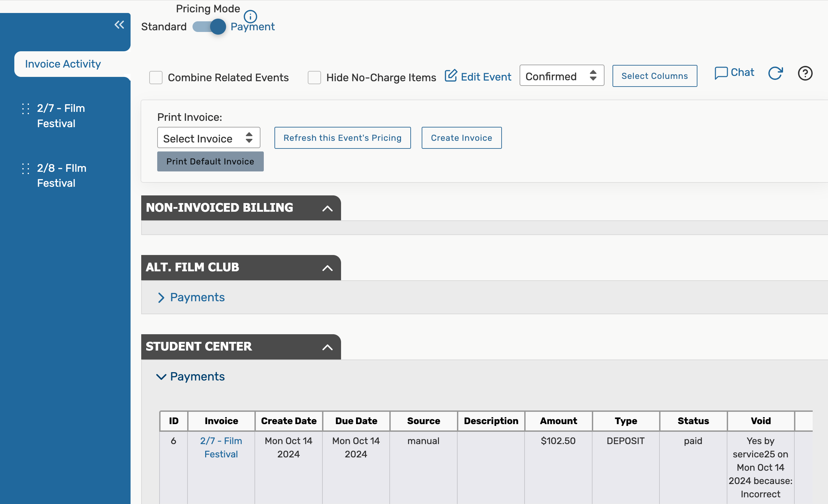Click Refresh this Event's Pricing button
Screen dimensions: 828x504
click(342, 138)
